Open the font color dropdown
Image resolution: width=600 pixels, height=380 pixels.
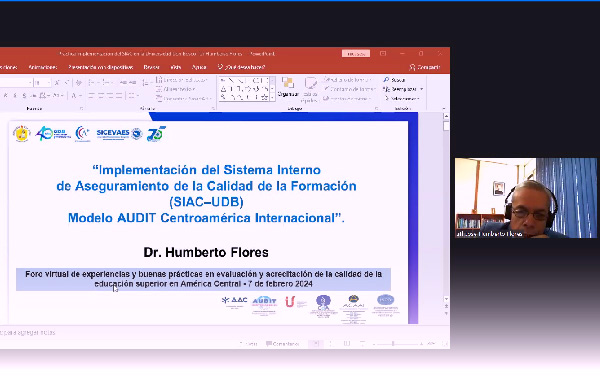tap(77, 95)
